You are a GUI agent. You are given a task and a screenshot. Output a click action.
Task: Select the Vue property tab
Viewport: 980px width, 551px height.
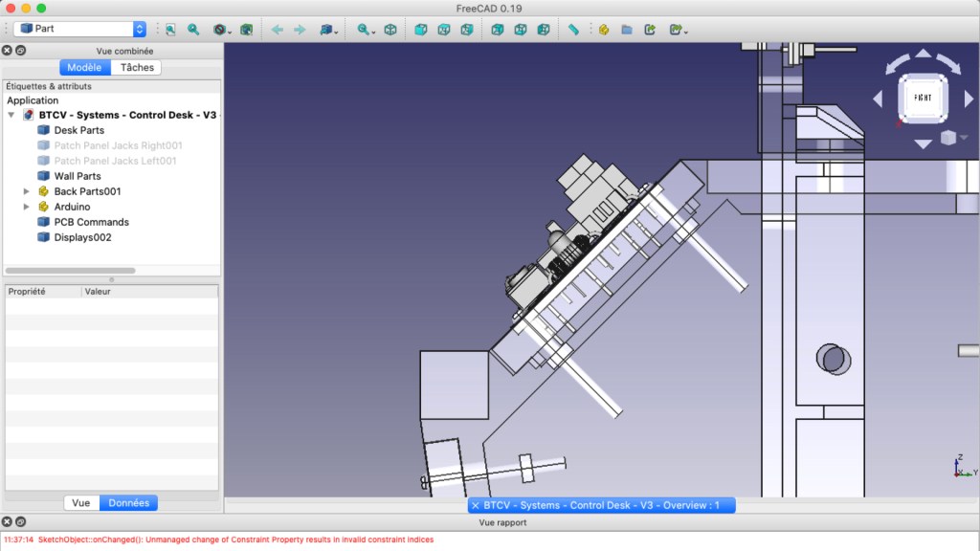point(81,502)
